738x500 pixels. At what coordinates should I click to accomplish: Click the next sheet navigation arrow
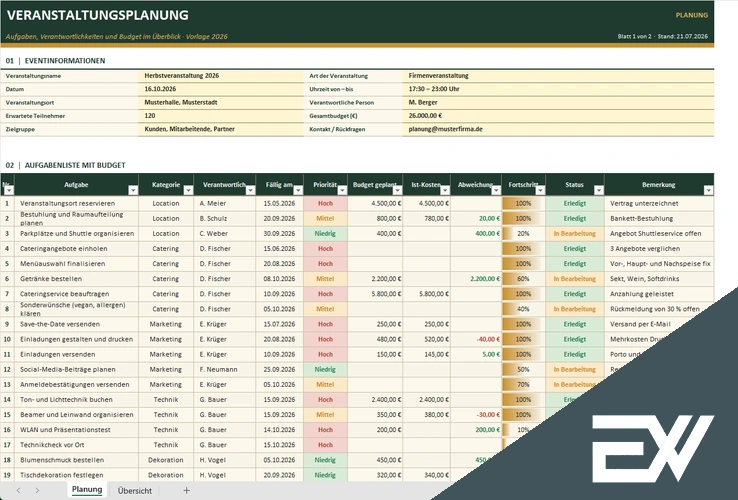(37, 491)
